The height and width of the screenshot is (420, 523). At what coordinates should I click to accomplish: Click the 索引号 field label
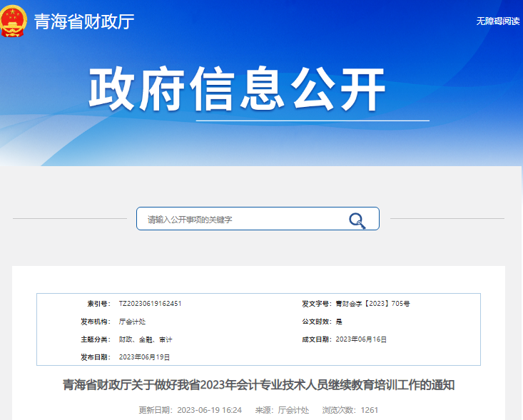coord(97,304)
